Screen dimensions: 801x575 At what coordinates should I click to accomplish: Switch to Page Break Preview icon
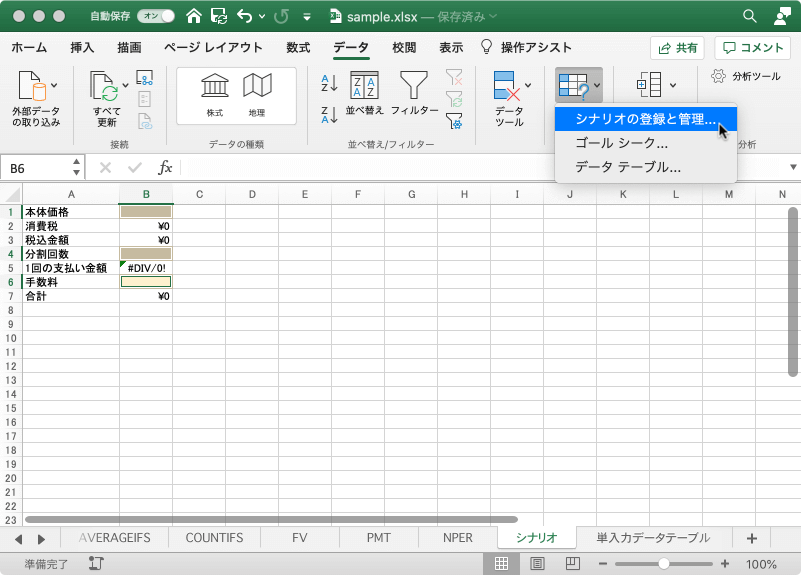coord(573,564)
